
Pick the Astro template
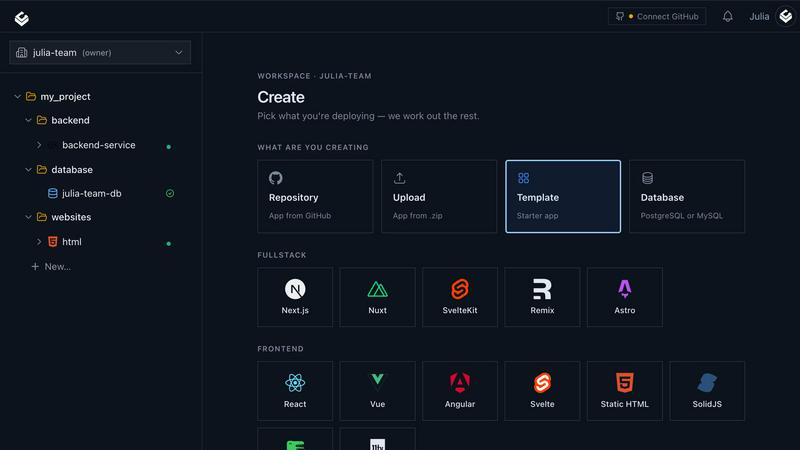[x=624, y=297]
